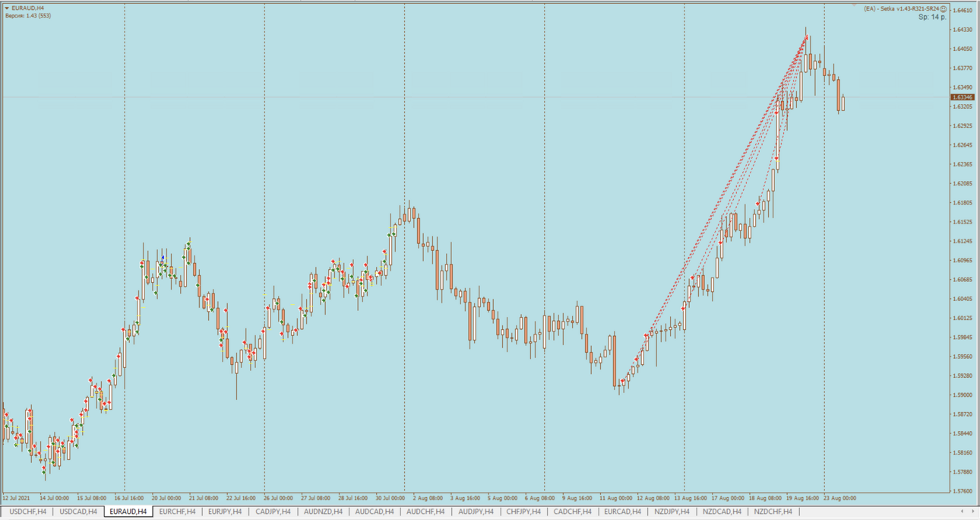980x520 pixels.
Task: Click price scale value 1.60405
Action: (963, 299)
